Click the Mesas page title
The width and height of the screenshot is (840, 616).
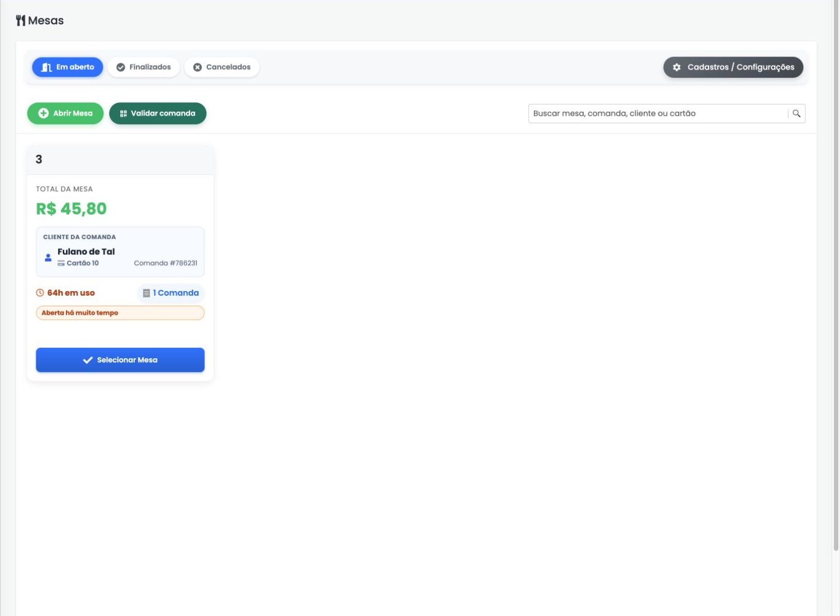click(46, 21)
